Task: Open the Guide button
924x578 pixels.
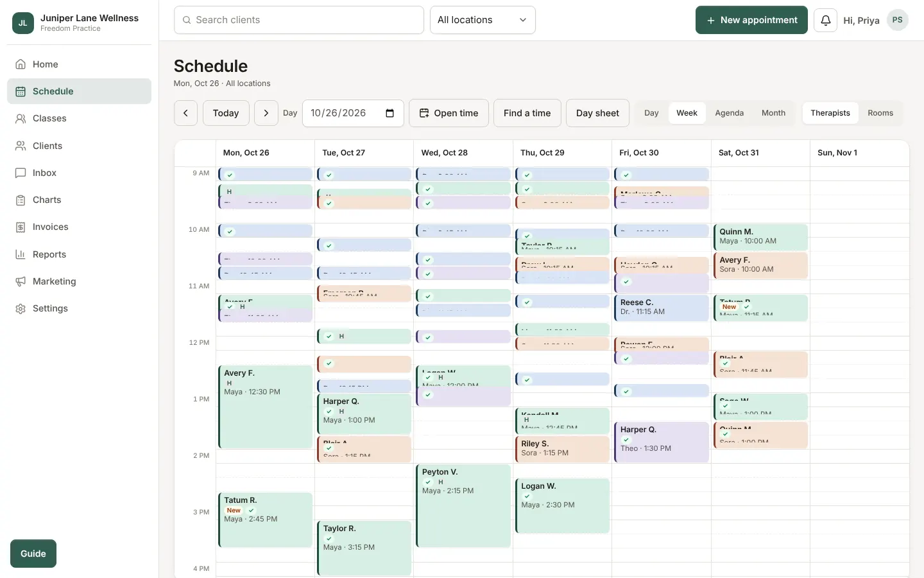Action: [33, 554]
